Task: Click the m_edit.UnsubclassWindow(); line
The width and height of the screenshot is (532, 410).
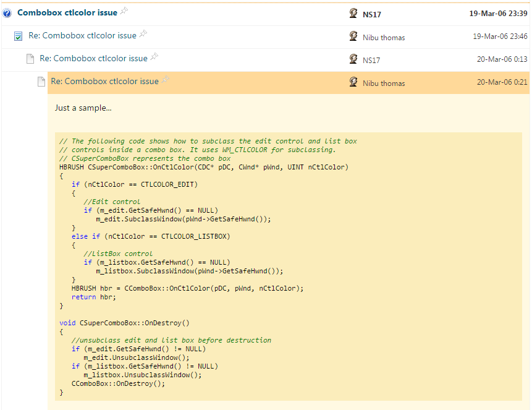Action: [137, 357]
